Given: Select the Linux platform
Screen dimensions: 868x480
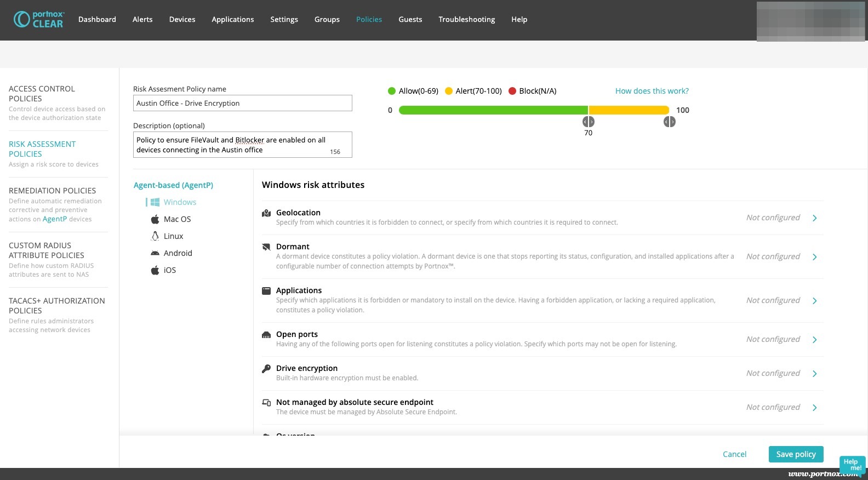Looking at the screenshot, I should click(173, 236).
